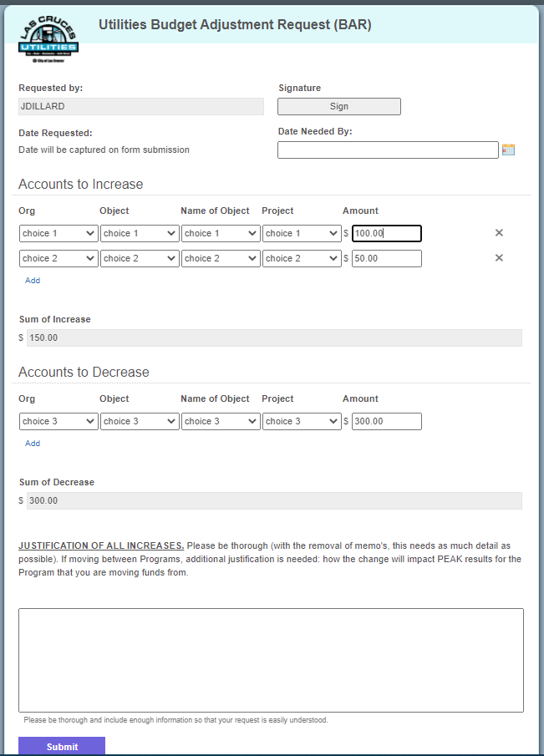
Task: Expand Name of Object dropdown with choice 3
Action: pyautogui.click(x=221, y=421)
